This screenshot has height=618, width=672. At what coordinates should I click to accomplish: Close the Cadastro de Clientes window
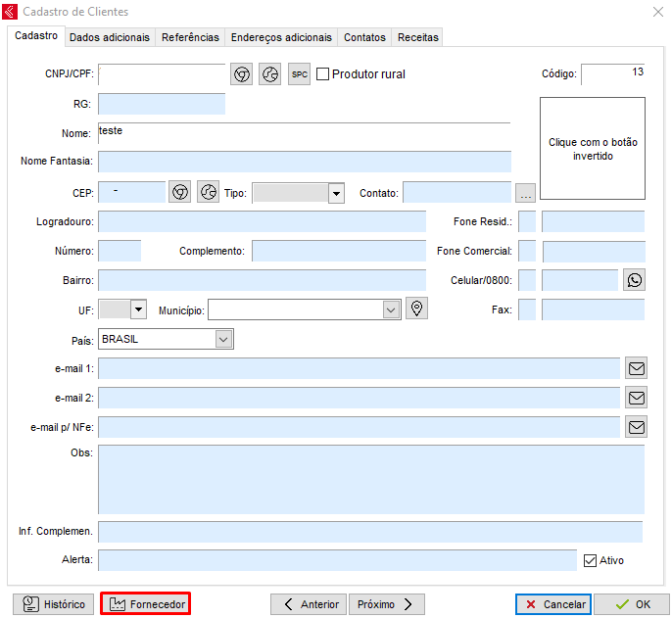(658, 12)
